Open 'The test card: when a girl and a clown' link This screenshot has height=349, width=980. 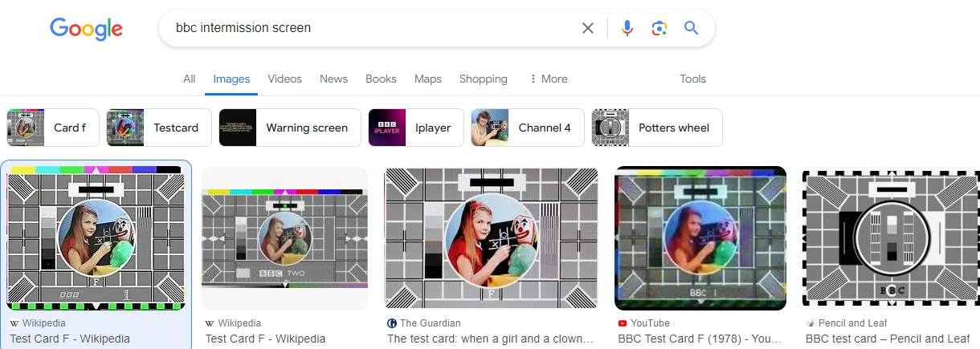(490, 339)
